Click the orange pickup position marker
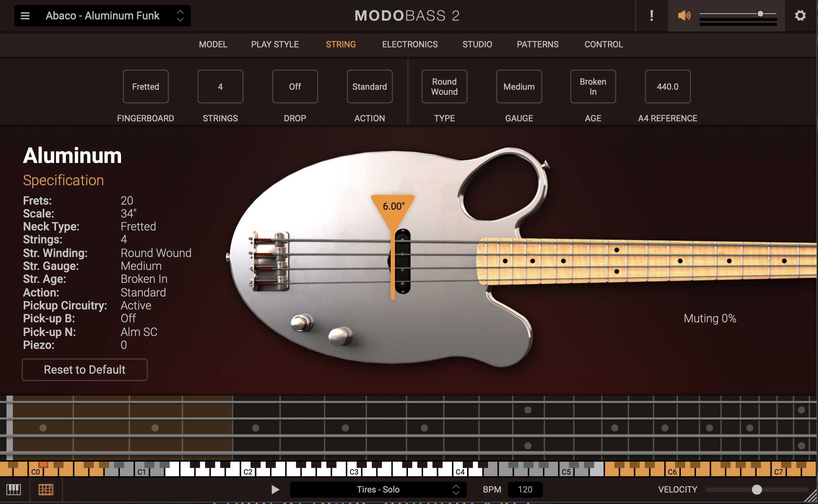This screenshot has width=818, height=504. point(393,207)
